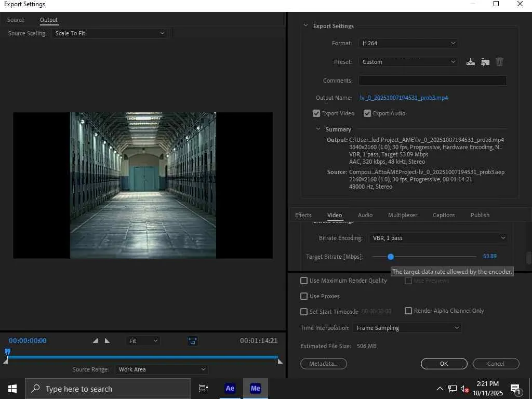Switch to the Audio tab
The width and height of the screenshot is (532, 399).
[365, 215]
